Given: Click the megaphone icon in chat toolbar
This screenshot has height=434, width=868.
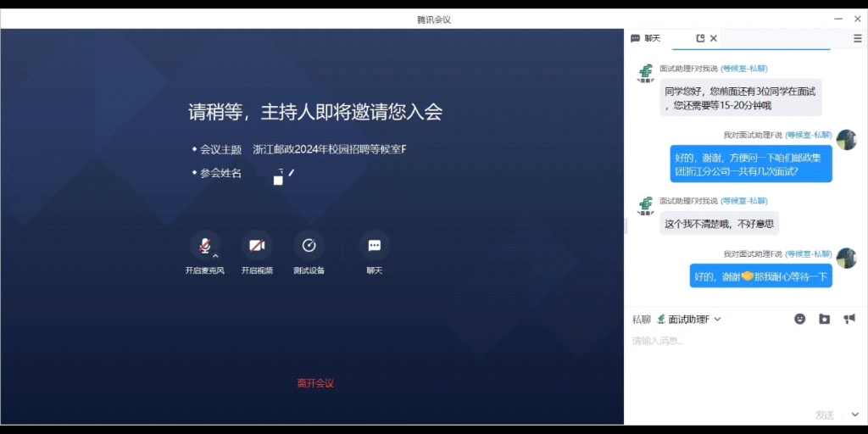Looking at the screenshot, I should point(849,319).
